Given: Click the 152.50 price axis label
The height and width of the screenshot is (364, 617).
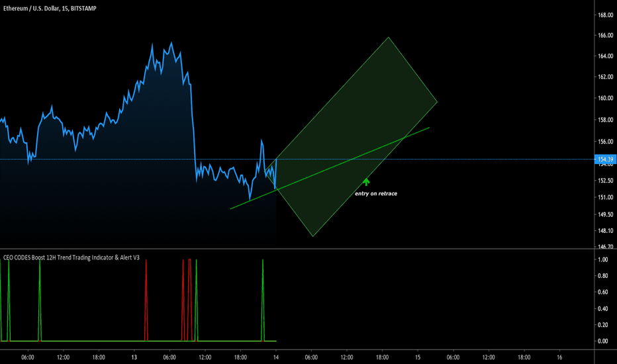Looking at the screenshot, I should pos(606,180).
